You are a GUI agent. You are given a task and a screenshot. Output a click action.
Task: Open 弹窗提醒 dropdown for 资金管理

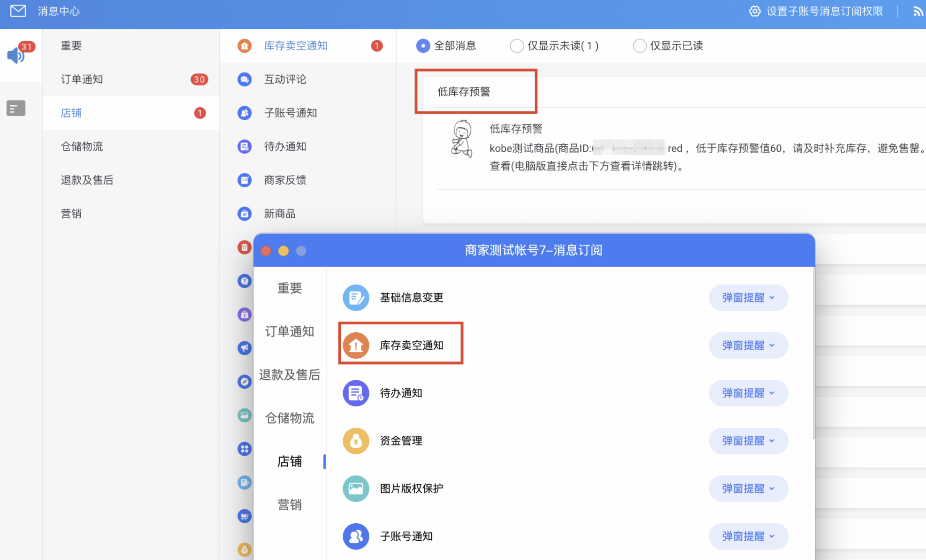(748, 441)
